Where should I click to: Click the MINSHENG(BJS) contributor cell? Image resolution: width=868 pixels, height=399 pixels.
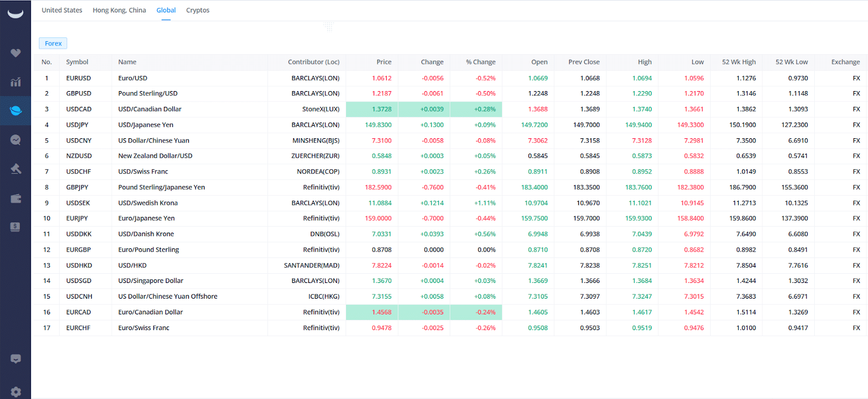(x=316, y=141)
